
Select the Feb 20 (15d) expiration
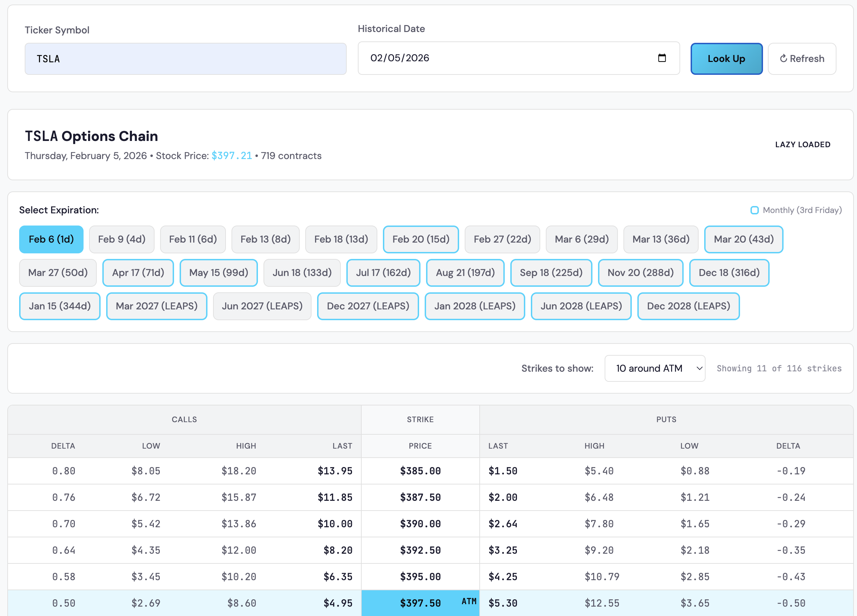(420, 239)
